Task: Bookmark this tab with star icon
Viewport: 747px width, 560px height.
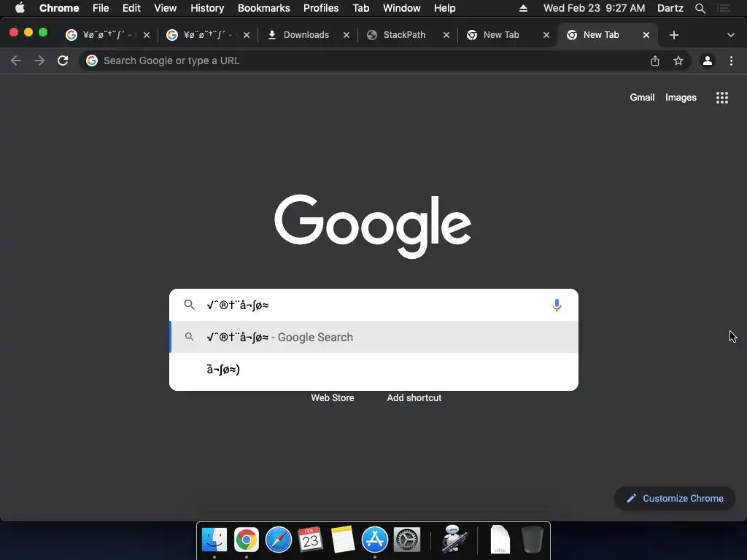Action: [x=678, y=61]
